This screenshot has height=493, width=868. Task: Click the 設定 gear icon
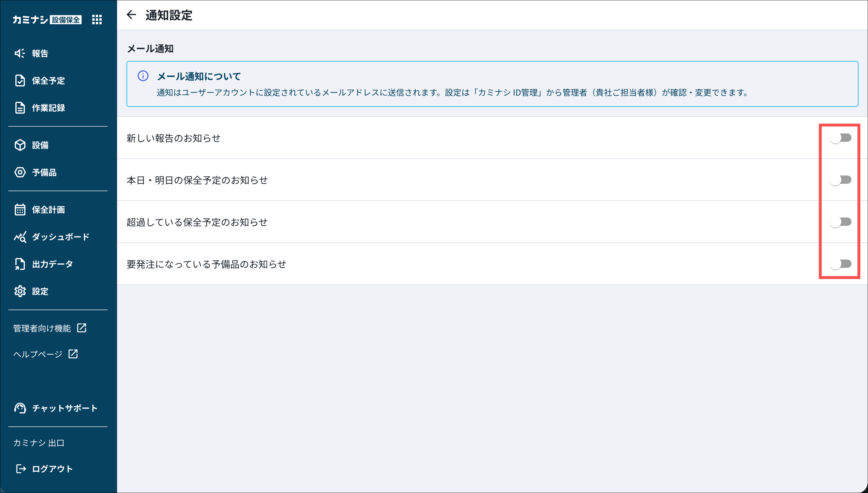[20, 291]
